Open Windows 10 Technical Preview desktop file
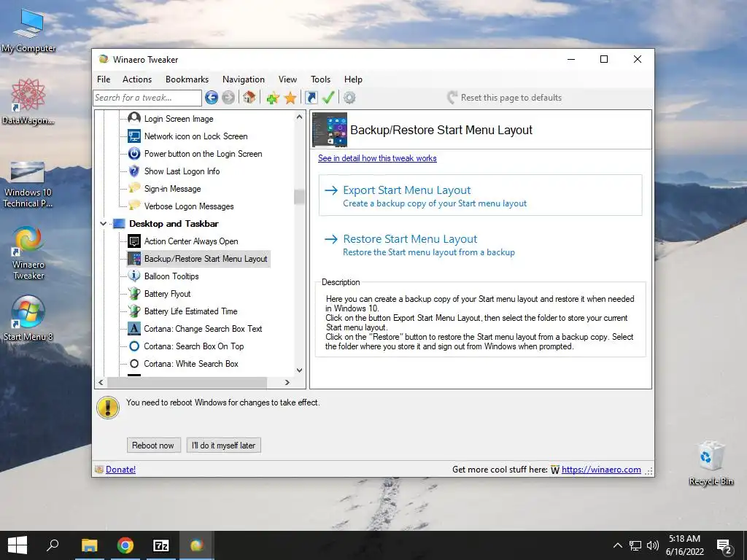The width and height of the screenshot is (747, 560). tap(28, 184)
